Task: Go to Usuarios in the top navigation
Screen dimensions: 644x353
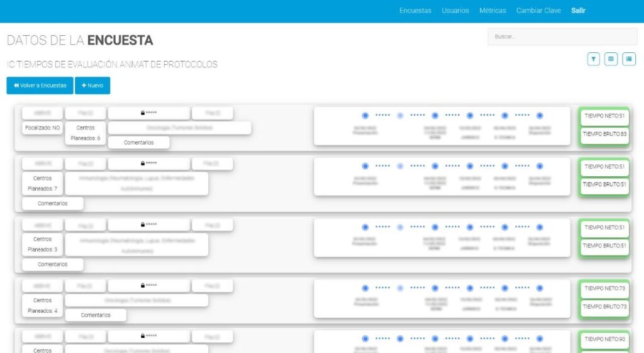Action: coord(455,11)
